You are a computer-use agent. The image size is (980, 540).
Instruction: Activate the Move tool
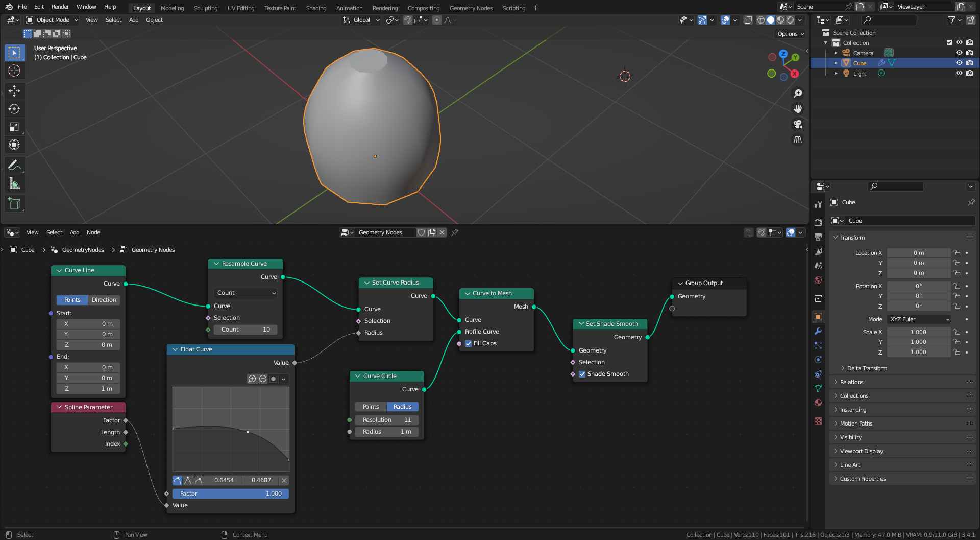click(14, 91)
